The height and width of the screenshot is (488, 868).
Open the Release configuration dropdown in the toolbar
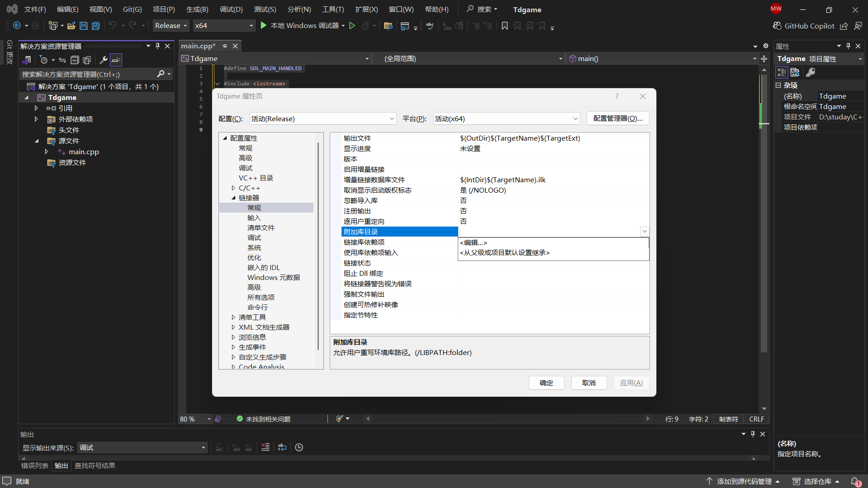coord(171,26)
